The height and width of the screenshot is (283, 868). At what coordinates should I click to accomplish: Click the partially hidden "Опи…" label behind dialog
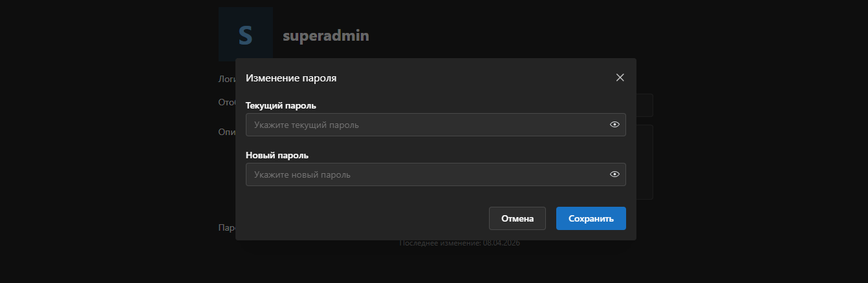pyautogui.click(x=226, y=131)
